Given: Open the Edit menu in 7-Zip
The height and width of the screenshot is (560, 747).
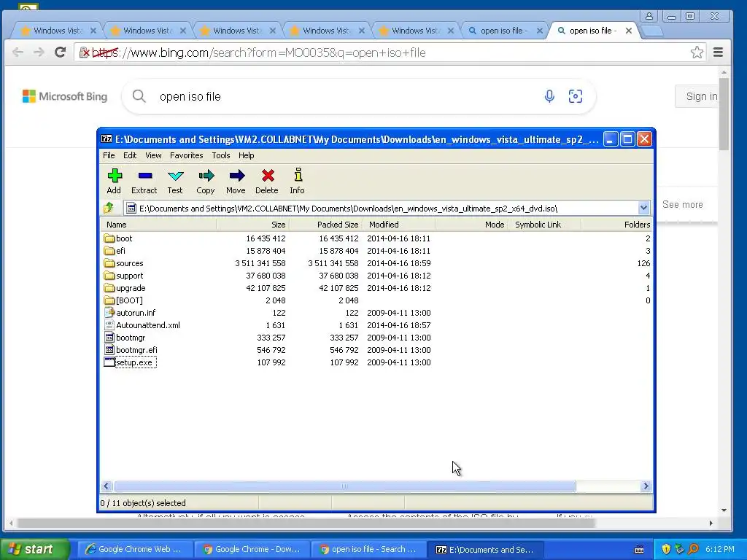Looking at the screenshot, I should pyautogui.click(x=130, y=155).
